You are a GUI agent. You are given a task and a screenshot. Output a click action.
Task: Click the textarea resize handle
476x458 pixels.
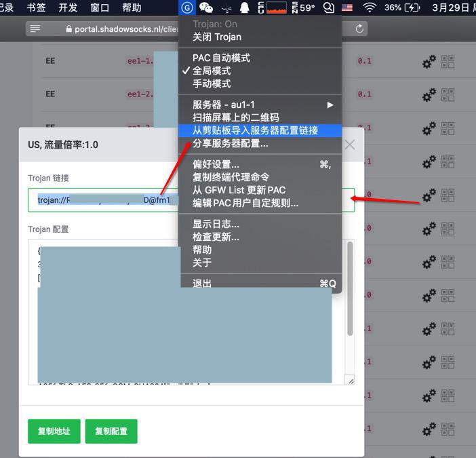(x=351, y=381)
